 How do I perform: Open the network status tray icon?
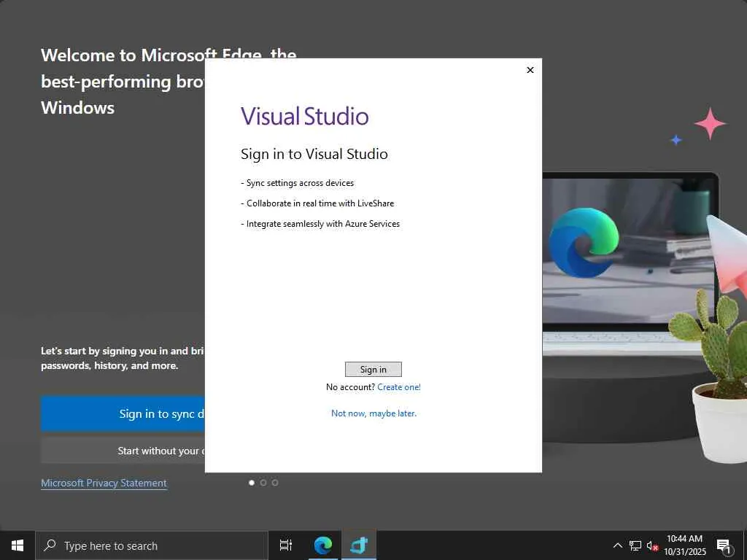point(635,545)
